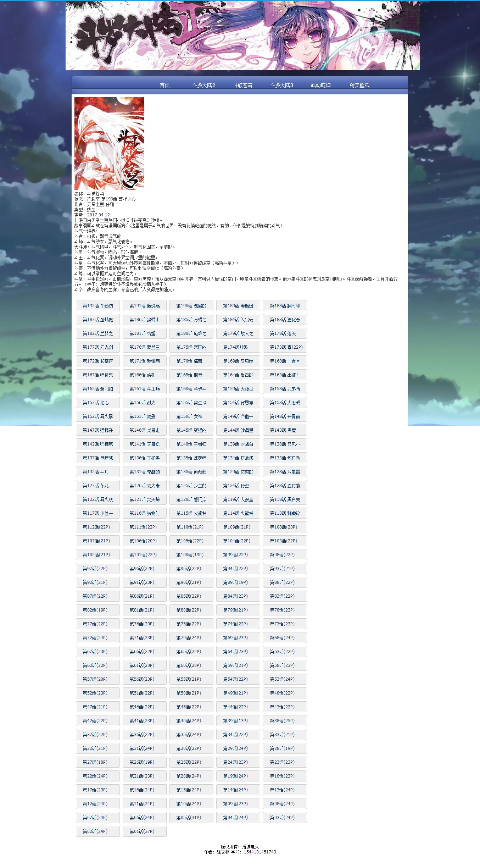Open chapter 第99话(22P)

click(238, 555)
